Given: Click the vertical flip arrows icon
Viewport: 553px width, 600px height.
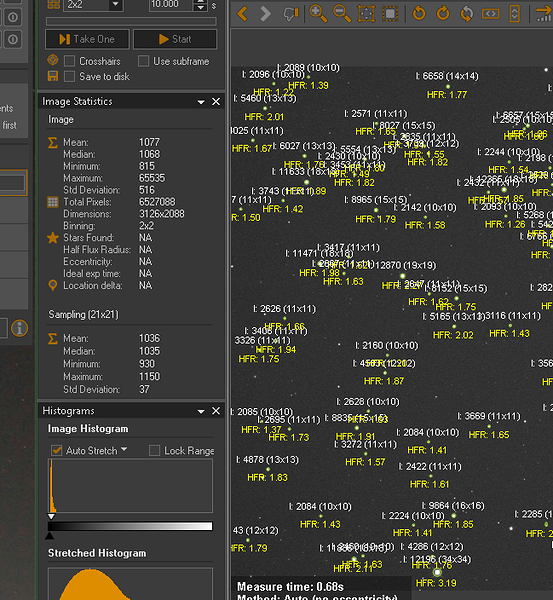Looking at the screenshot, I should pyautogui.click(x=515, y=14).
